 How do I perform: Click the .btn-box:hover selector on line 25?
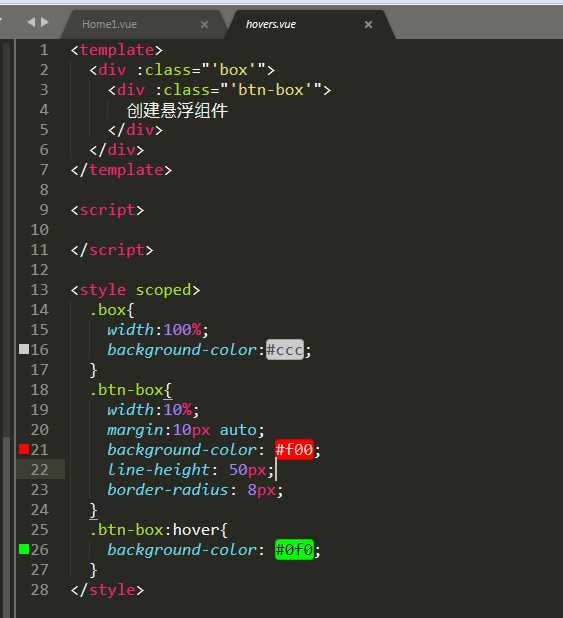click(x=154, y=530)
